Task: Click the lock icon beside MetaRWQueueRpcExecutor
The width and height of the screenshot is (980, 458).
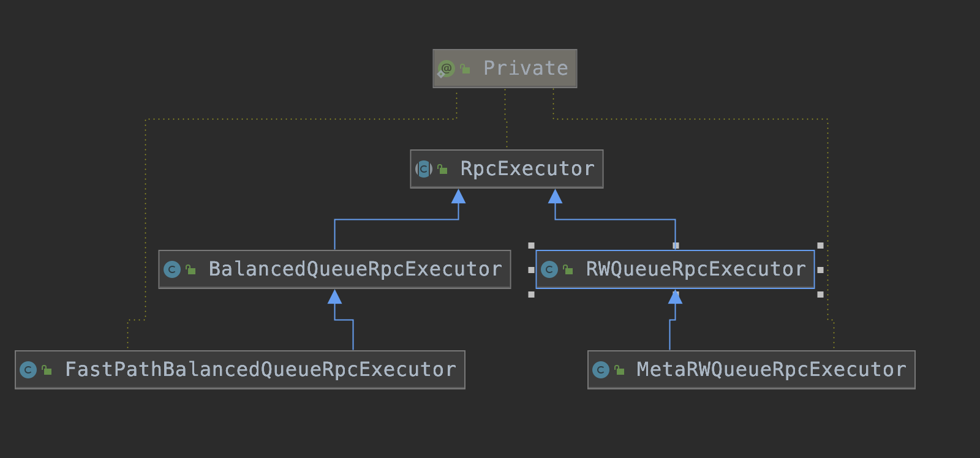Action: [x=620, y=370]
